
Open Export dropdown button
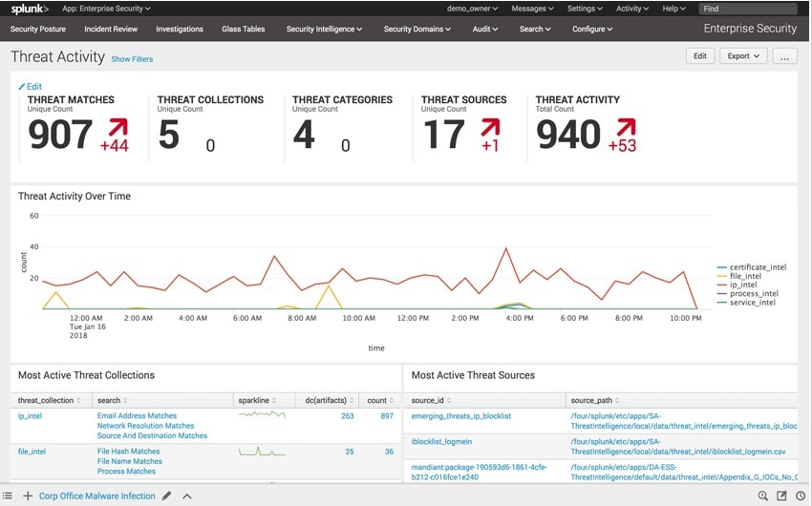click(x=743, y=56)
